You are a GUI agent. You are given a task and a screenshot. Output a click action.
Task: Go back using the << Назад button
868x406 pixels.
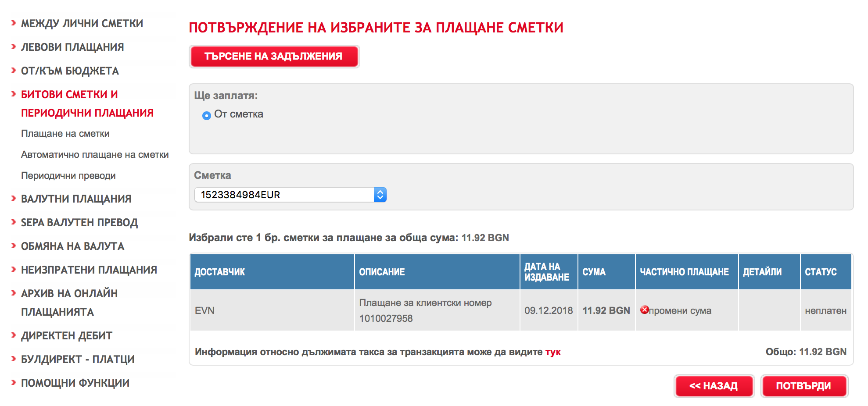click(714, 386)
